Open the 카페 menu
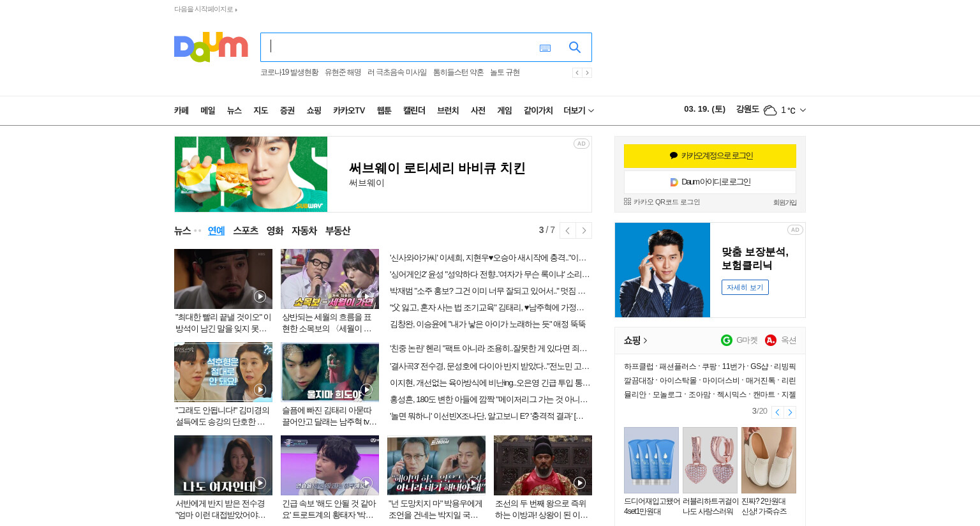Viewport: 980px width, 526px height. tap(181, 110)
